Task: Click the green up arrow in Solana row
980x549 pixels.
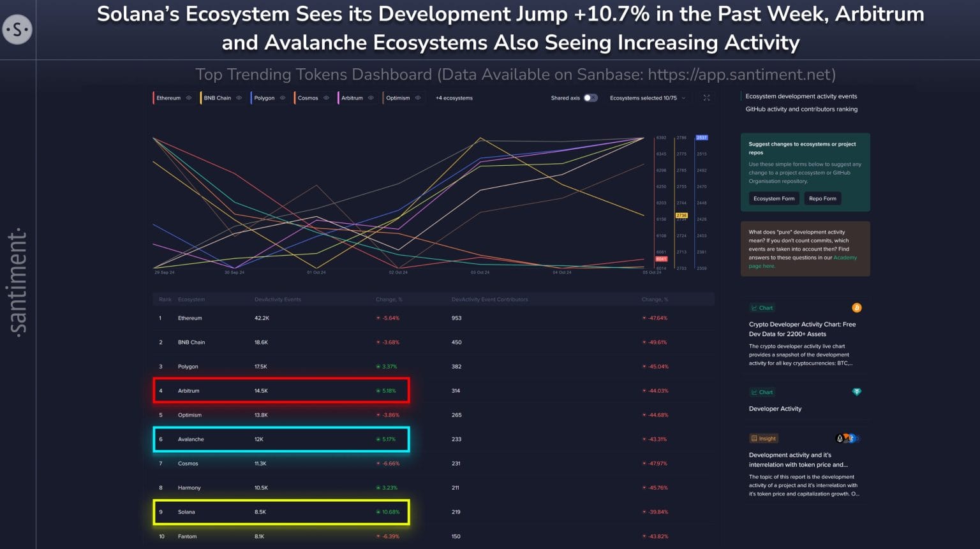Action: tap(378, 512)
